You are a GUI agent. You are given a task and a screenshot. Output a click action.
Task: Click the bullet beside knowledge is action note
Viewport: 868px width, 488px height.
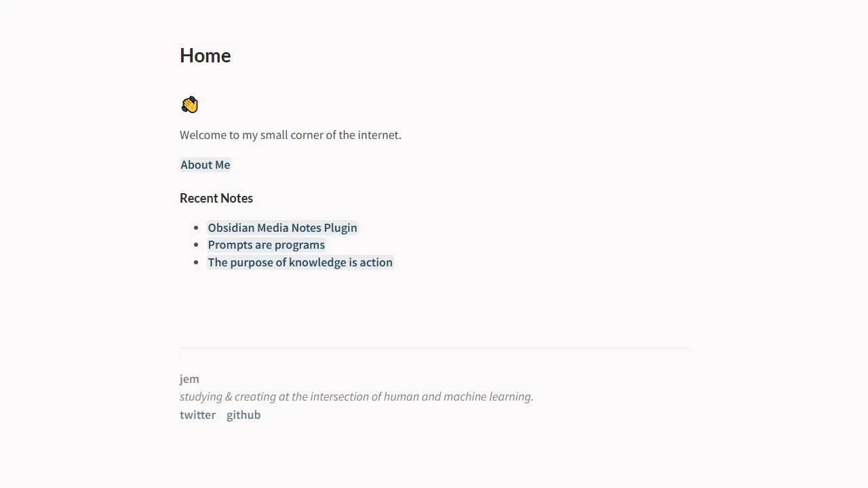point(197,262)
